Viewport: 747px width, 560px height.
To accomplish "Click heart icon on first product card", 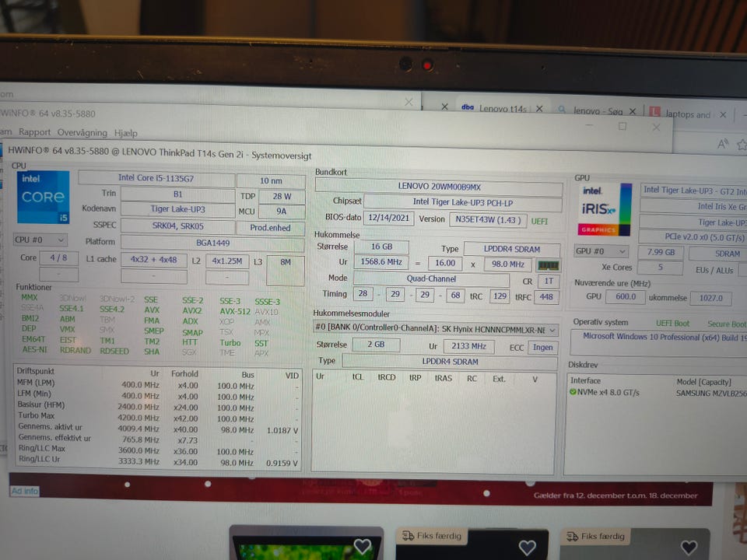I will [x=362, y=546].
